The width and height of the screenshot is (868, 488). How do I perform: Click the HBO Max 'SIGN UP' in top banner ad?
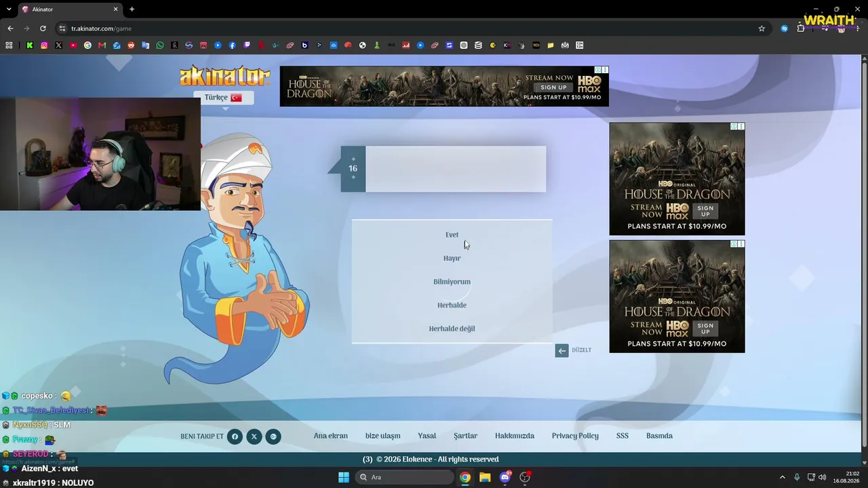pyautogui.click(x=553, y=87)
